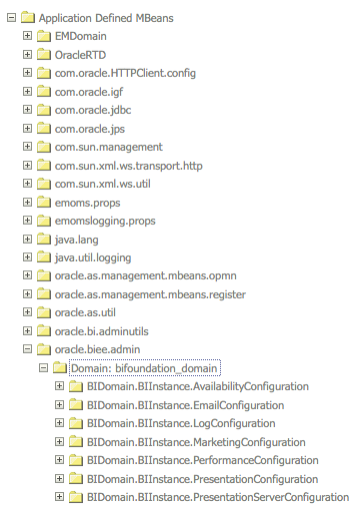362x507 pixels.
Task: Click the com.oracle.igf folder icon
Action: (44, 91)
